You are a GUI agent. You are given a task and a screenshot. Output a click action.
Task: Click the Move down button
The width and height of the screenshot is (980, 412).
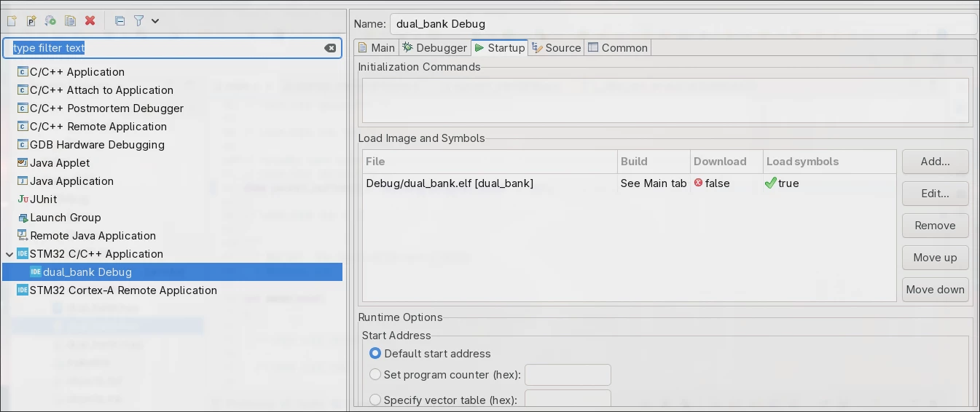pyautogui.click(x=935, y=290)
